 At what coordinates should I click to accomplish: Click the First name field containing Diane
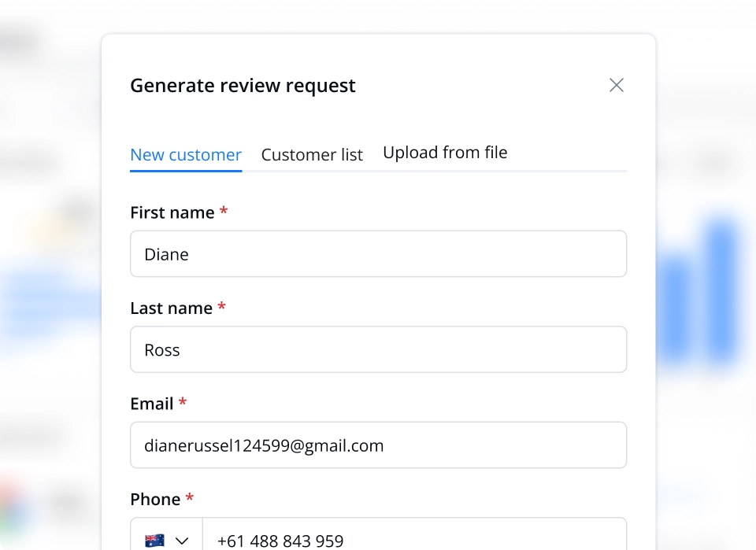pyautogui.click(x=379, y=254)
